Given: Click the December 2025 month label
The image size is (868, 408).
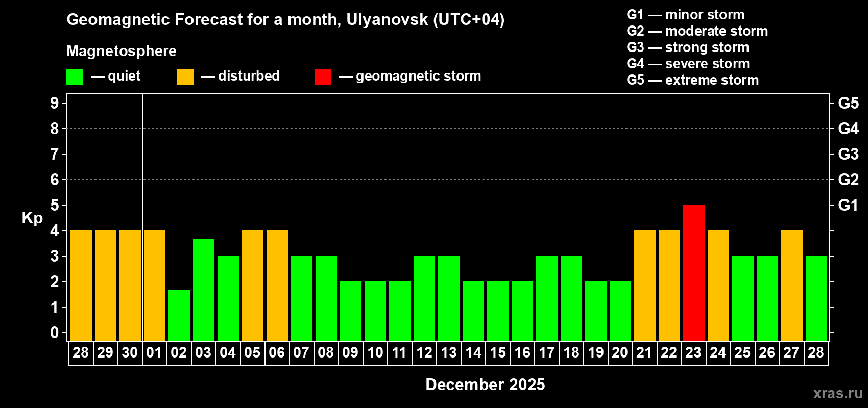Looking at the screenshot, I should [485, 385].
